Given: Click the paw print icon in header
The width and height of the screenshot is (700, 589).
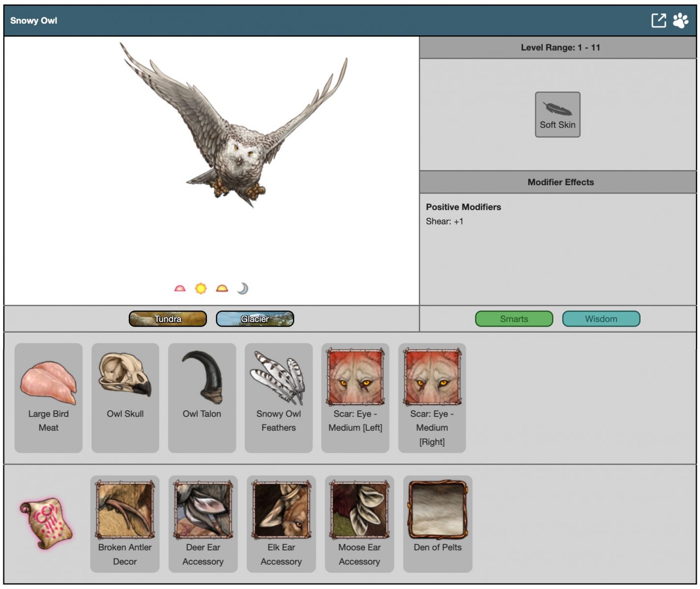Looking at the screenshot, I should [681, 21].
